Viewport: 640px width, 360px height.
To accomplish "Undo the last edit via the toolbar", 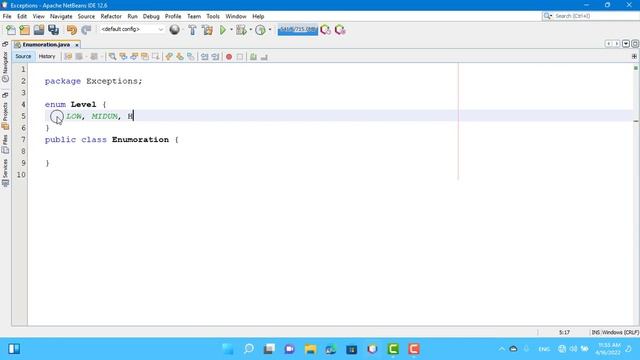I will pyautogui.click(x=72, y=30).
